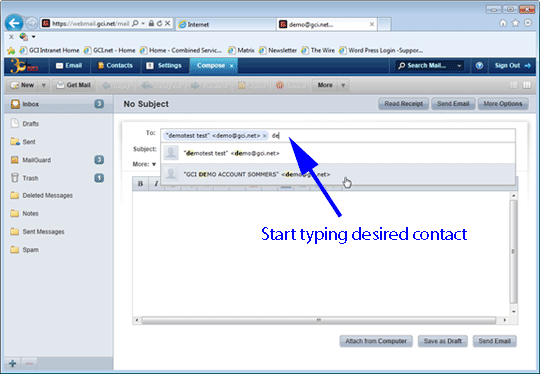Click Attach from Computer button
This screenshot has width=540, height=374.
(x=376, y=341)
